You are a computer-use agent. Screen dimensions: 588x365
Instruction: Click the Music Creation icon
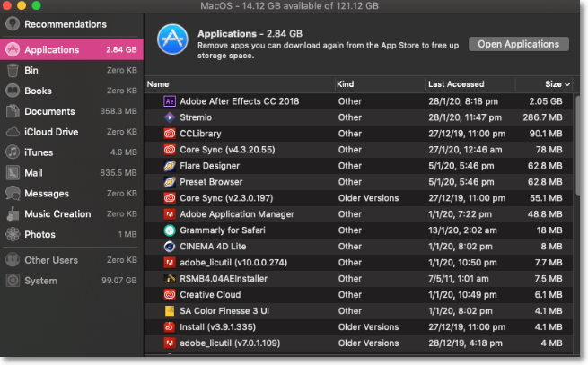click(x=13, y=213)
